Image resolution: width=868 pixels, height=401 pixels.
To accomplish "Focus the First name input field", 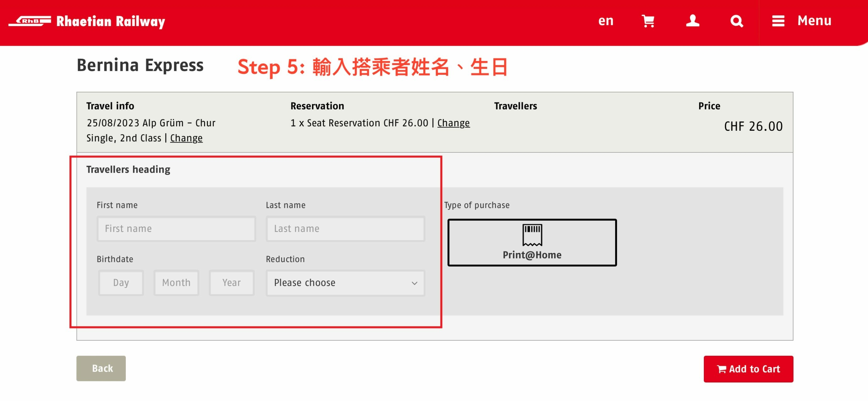I will point(176,229).
